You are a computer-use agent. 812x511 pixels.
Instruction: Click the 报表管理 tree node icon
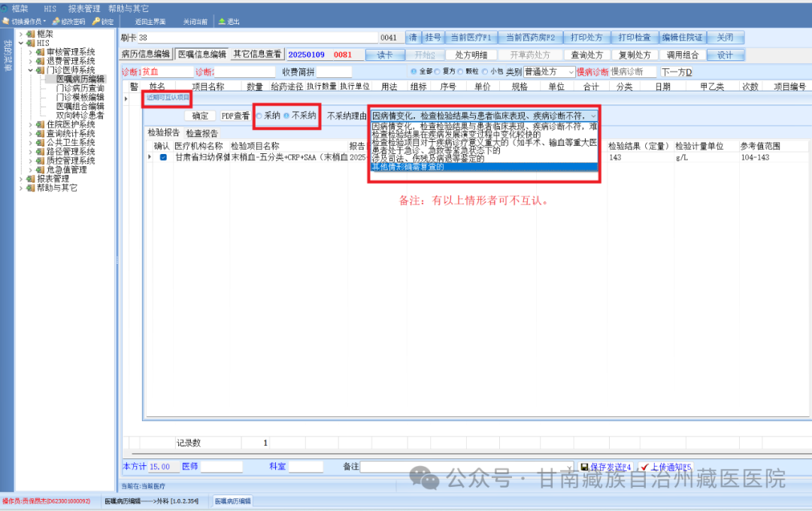(30, 179)
